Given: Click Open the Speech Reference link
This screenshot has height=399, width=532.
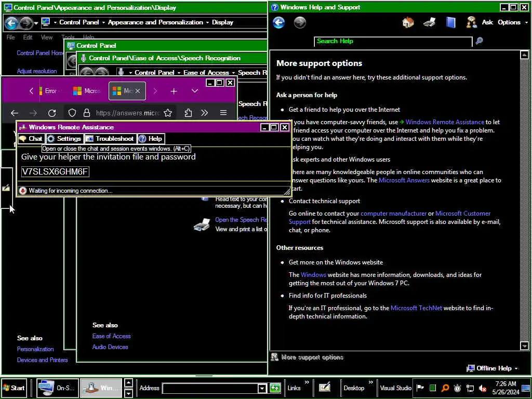Looking at the screenshot, I should (x=241, y=220).
